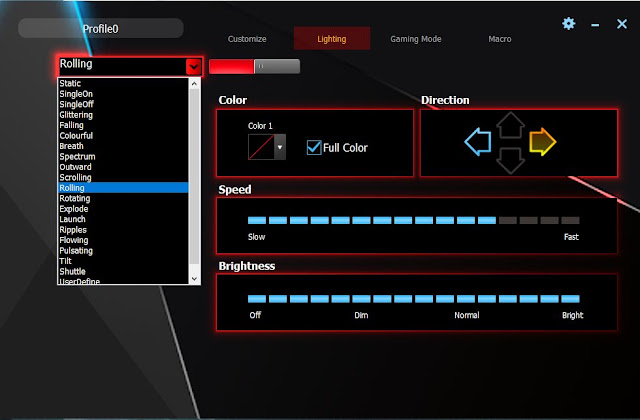Choose Shuttle lighting effect

123,271
